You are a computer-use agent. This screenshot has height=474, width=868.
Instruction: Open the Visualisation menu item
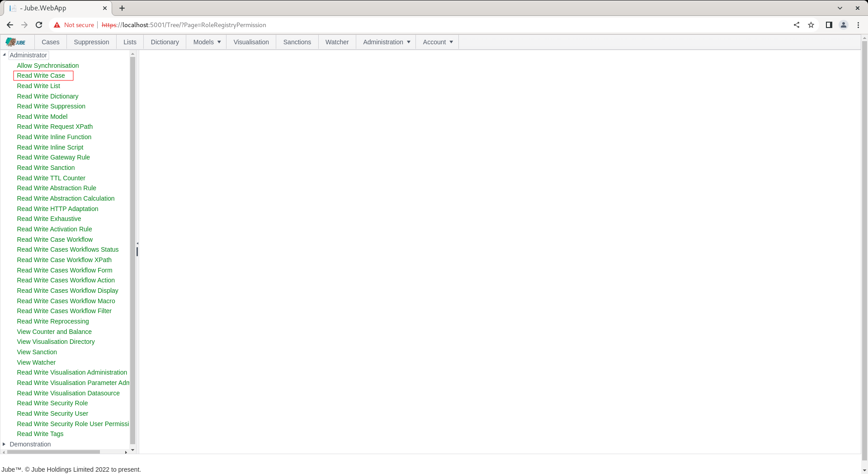pos(251,42)
